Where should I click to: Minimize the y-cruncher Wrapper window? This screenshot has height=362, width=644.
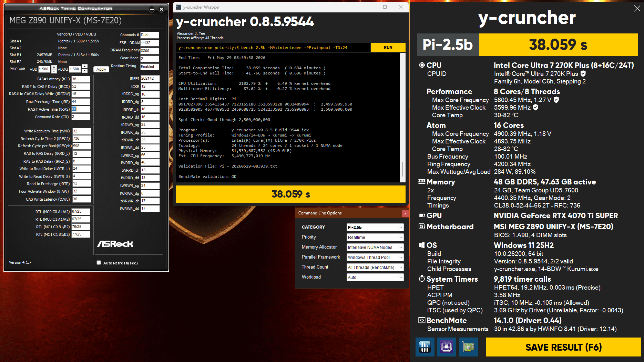[369, 7]
